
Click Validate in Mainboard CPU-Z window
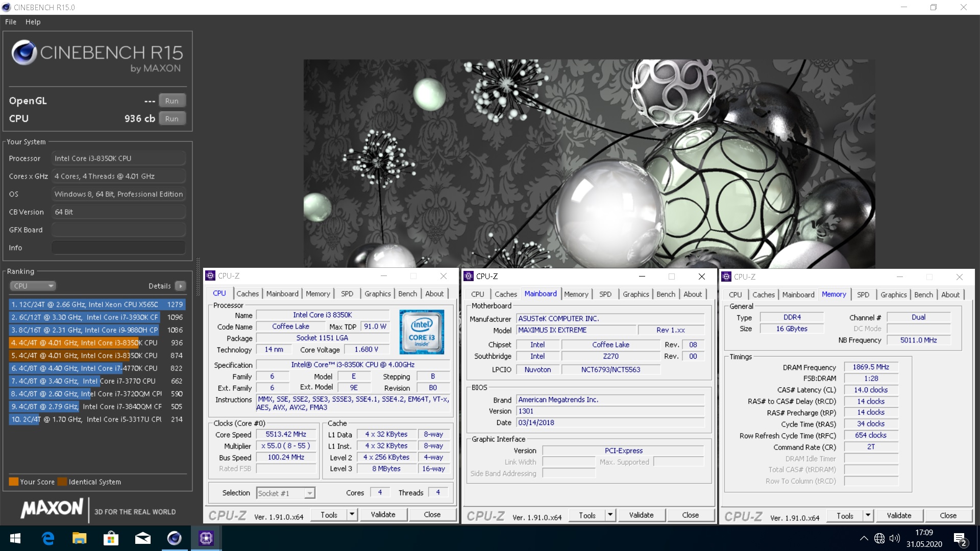[641, 515]
